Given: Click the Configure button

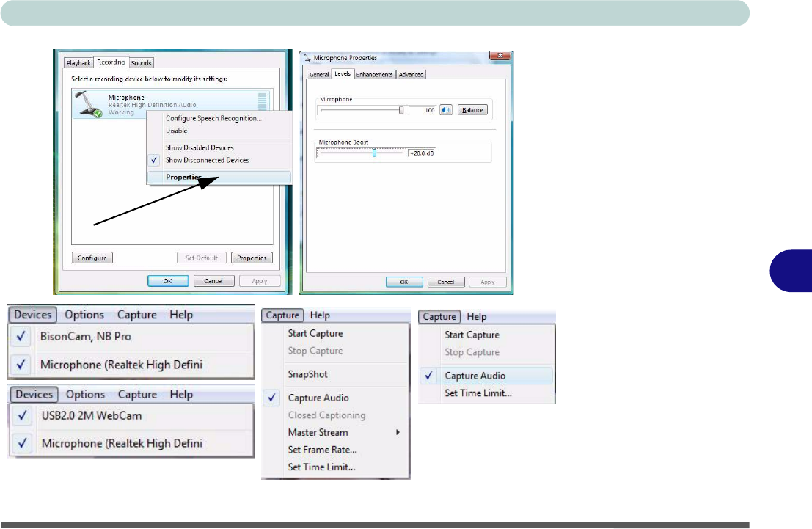Looking at the screenshot, I should click(x=92, y=258).
